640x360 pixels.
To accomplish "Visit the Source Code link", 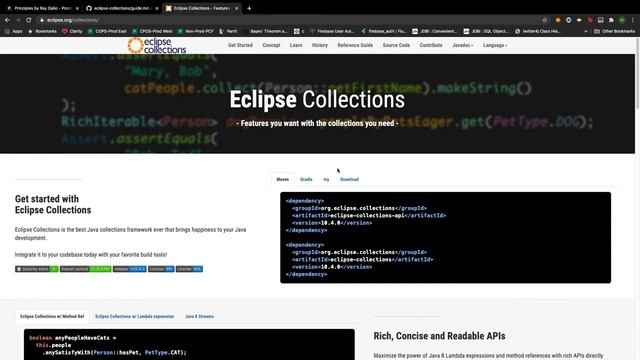I will pyautogui.click(x=396, y=45).
